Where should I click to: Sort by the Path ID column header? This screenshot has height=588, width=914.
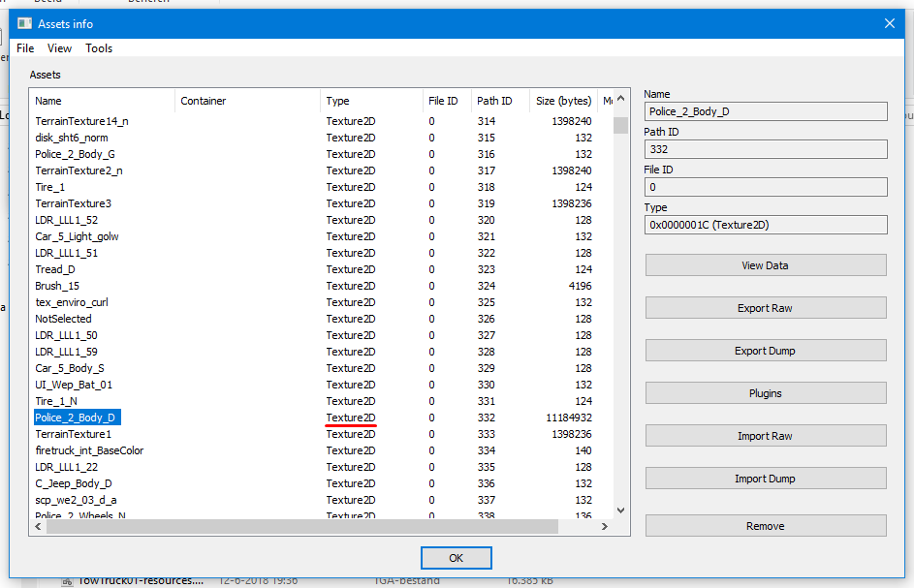(500, 100)
